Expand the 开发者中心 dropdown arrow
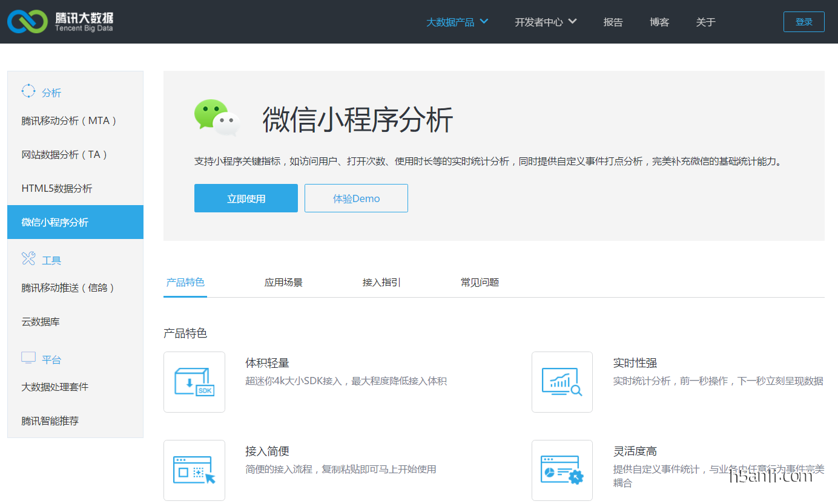Image resolution: width=838 pixels, height=504 pixels. [x=572, y=22]
